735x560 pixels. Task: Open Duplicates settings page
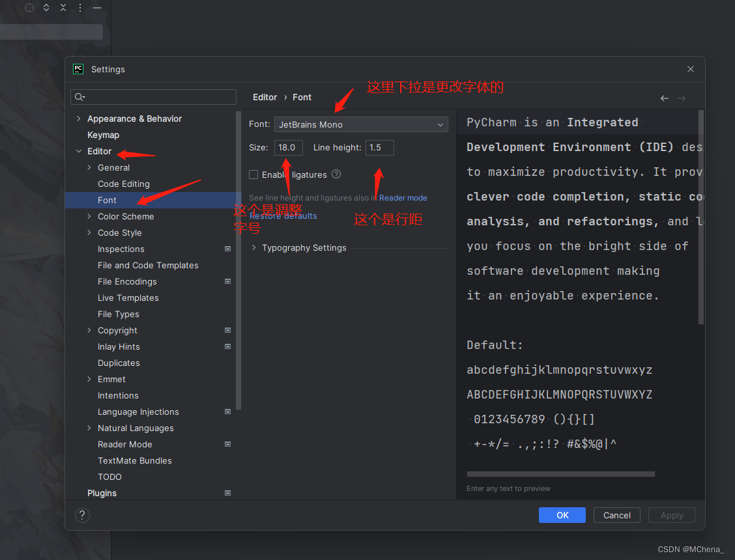tap(119, 363)
